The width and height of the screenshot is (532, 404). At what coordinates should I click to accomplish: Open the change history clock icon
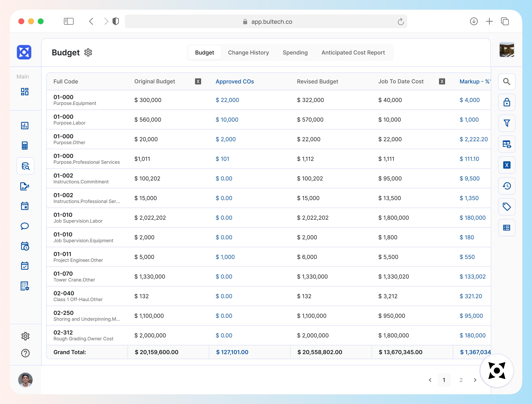[507, 186]
